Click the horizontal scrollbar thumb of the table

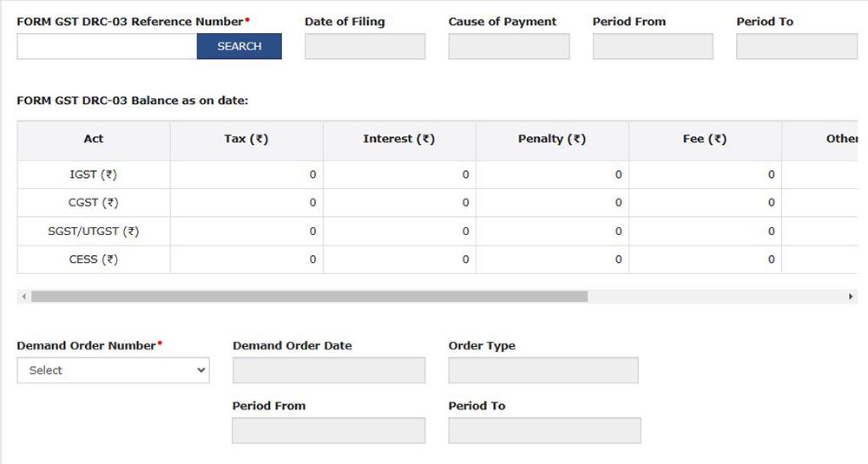(x=309, y=297)
